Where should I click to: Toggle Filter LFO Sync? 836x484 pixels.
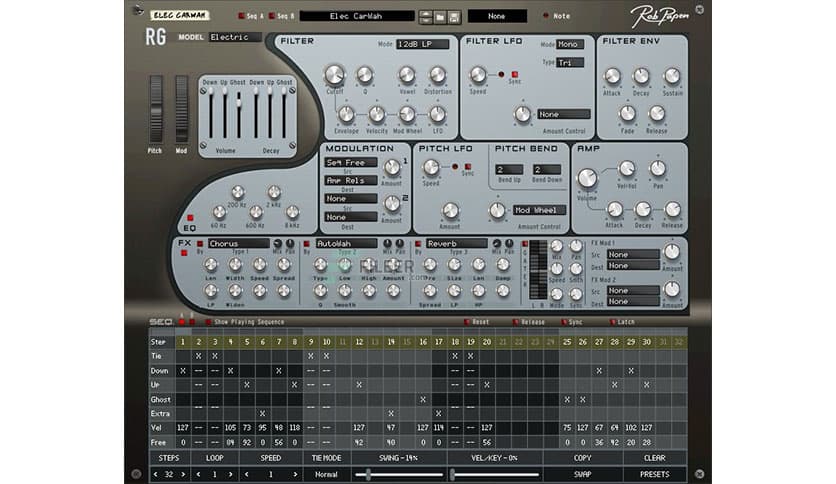coord(515,74)
